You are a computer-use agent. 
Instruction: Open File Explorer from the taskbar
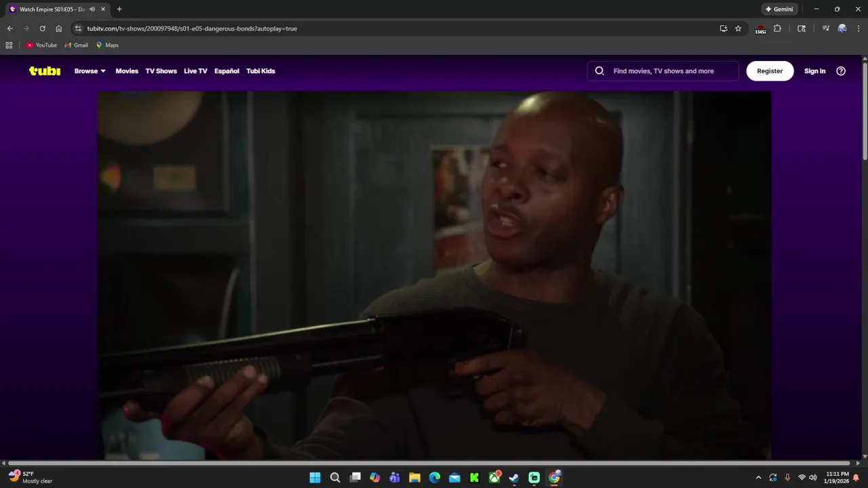(x=414, y=478)
